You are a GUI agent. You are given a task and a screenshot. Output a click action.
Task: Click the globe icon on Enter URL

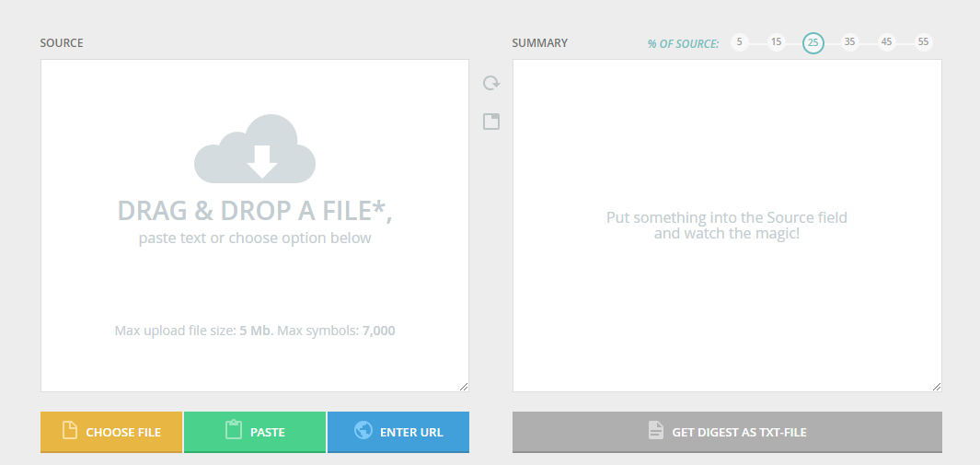coord(363,431)
